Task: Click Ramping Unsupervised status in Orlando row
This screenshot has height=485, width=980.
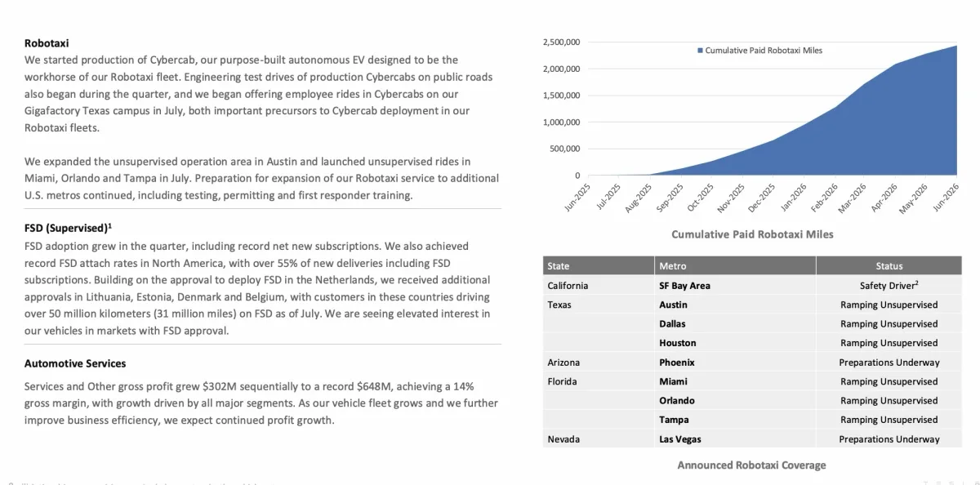Action: coord(889,401)
